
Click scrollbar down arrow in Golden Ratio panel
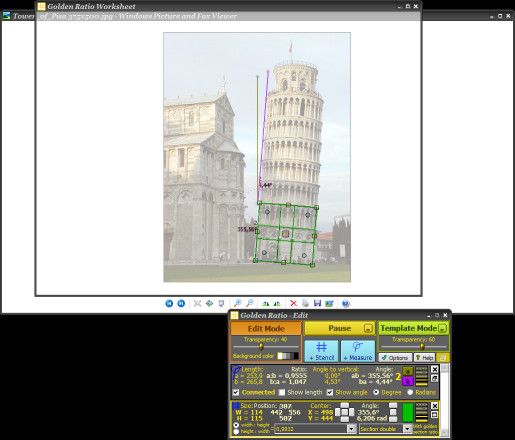pos(445,432)
